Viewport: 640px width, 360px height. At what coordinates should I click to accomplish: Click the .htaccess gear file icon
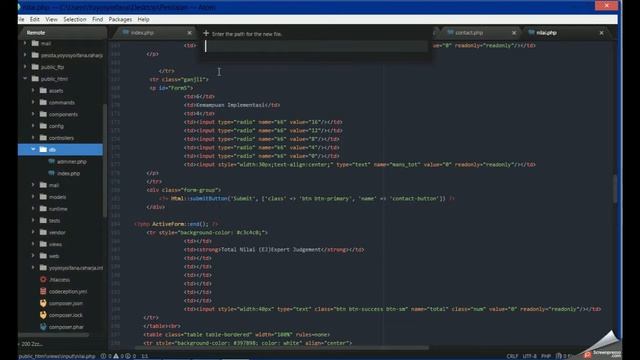click(x=43, y=280)
